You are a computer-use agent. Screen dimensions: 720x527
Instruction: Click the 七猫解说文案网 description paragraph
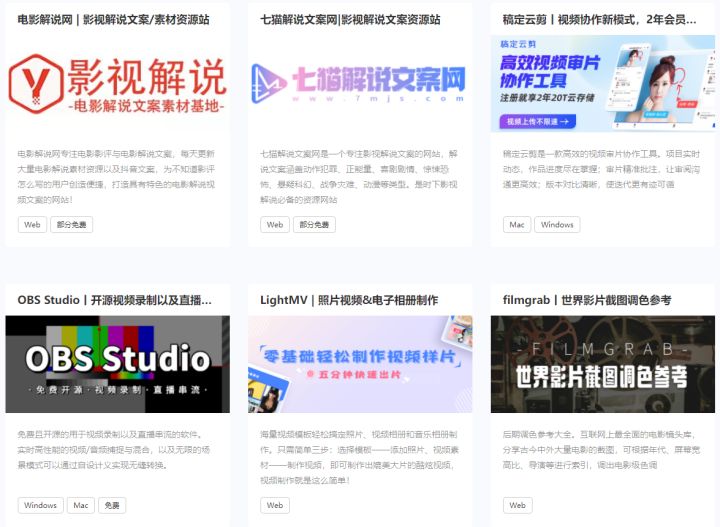point(359,177)
